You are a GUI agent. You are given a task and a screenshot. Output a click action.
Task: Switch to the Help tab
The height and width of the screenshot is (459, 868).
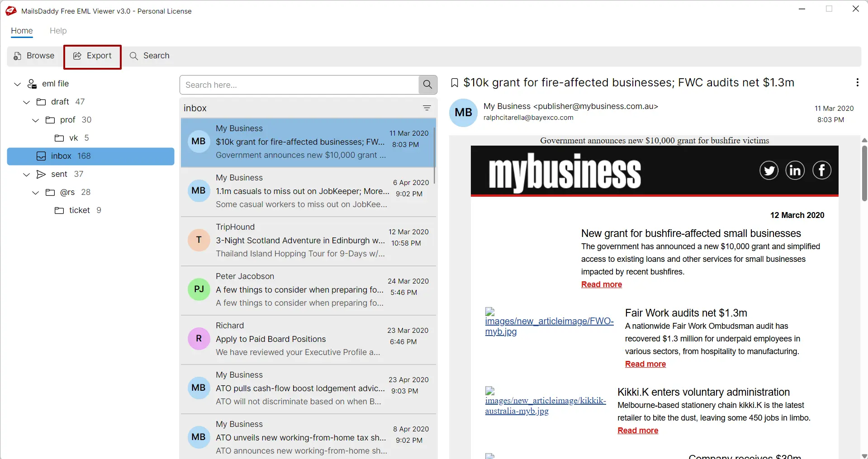58,31
